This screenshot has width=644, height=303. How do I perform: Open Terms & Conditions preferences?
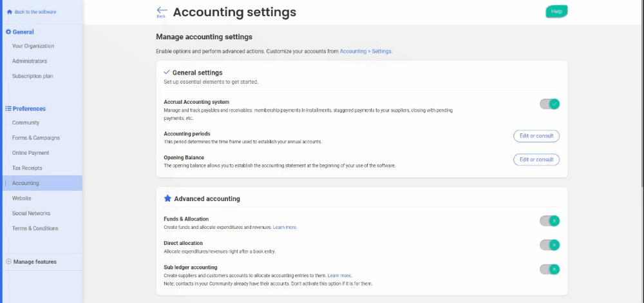(35, 229)
